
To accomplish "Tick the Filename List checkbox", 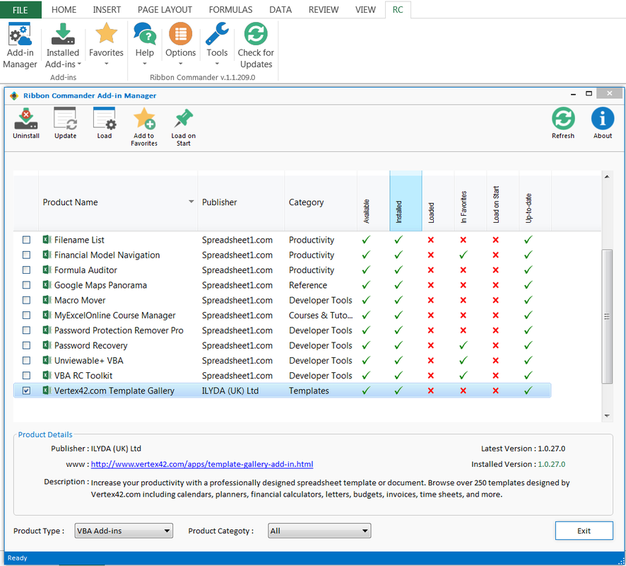I will point(26,240).
